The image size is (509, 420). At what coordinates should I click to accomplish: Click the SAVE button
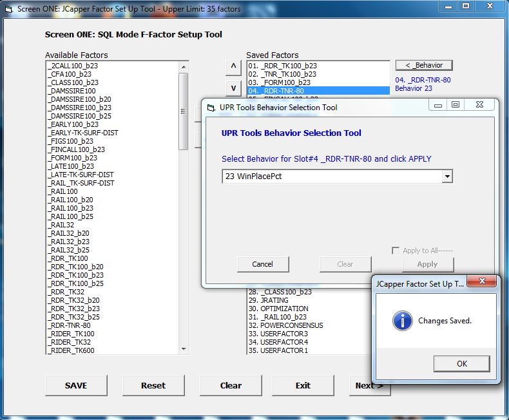(x=76, y=385)
